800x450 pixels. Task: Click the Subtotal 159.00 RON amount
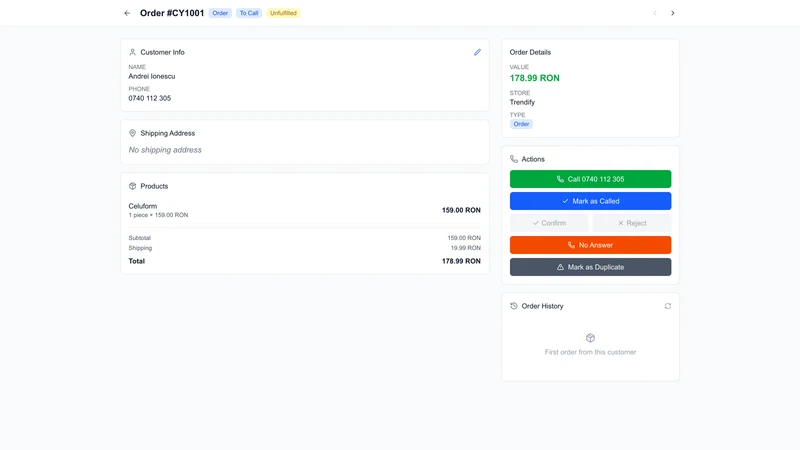click(464, 238)
